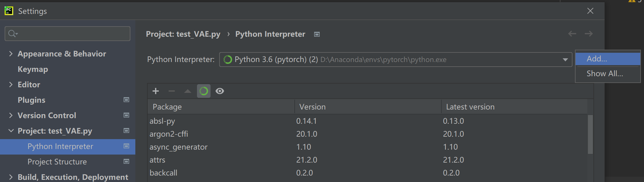
Task: Click the project-level icon beside Python Interpreter heading
Action: pos(317,34)
